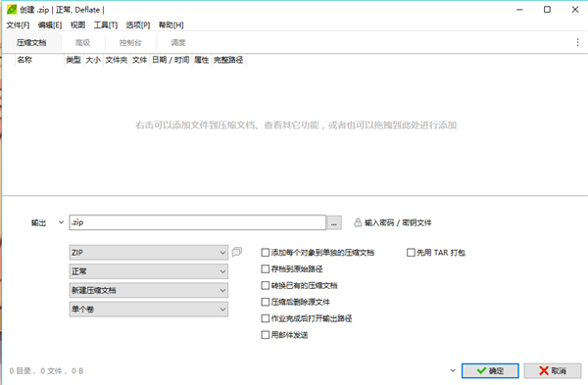
Task: Sort by 类型 column header
Action: pos(73,60)
